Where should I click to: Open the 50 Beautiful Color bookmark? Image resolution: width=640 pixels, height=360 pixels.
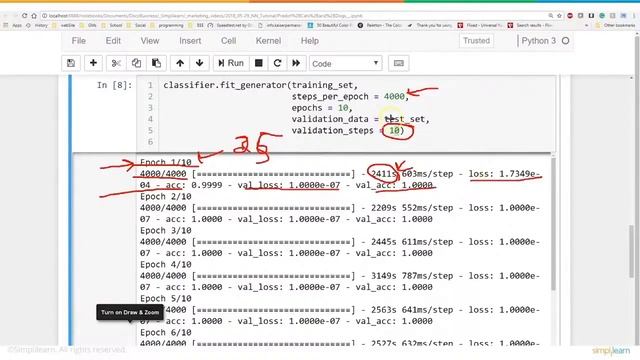coord(331,25)
